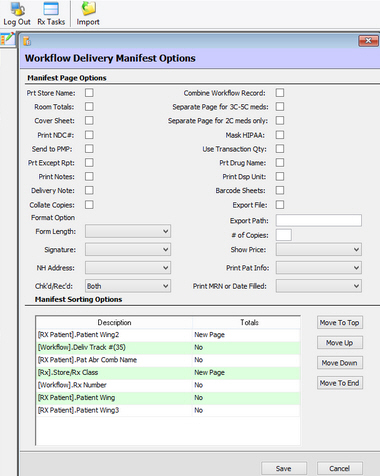Select the [Workflow].Deliv Track #(35) row
The width and height of the screenshot is (380, 476).
point(168,347)
